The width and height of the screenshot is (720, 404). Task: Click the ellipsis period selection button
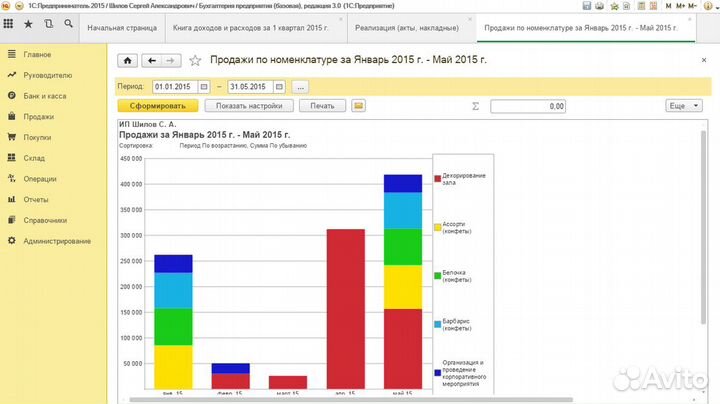[x=300, y=86]
